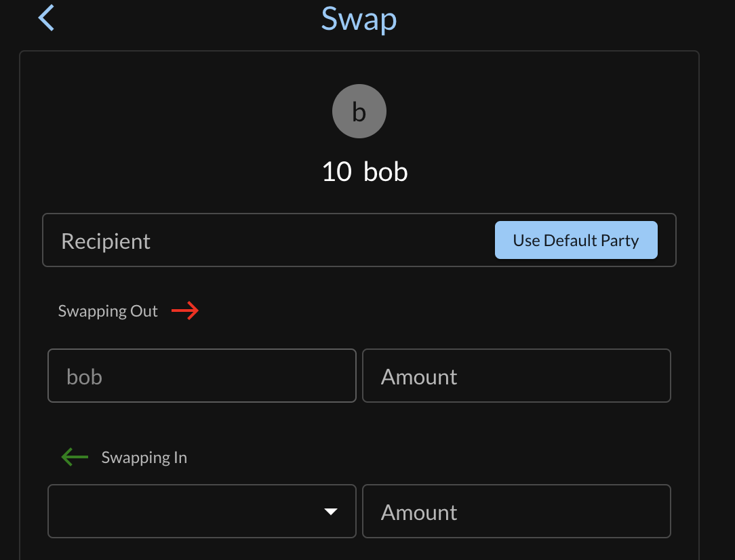Click the Swapping Out label text
The width and height of the screenshot is (735, 560).
108,311
